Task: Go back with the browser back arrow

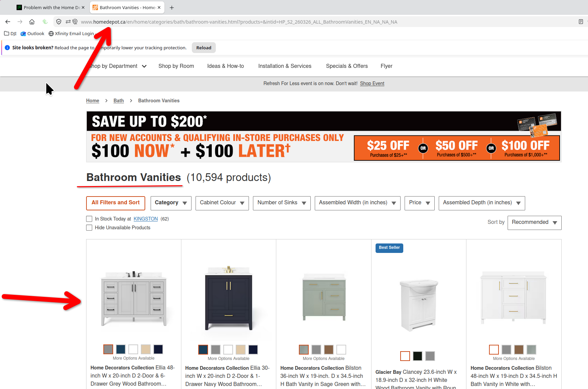Action: coord(8,22)
